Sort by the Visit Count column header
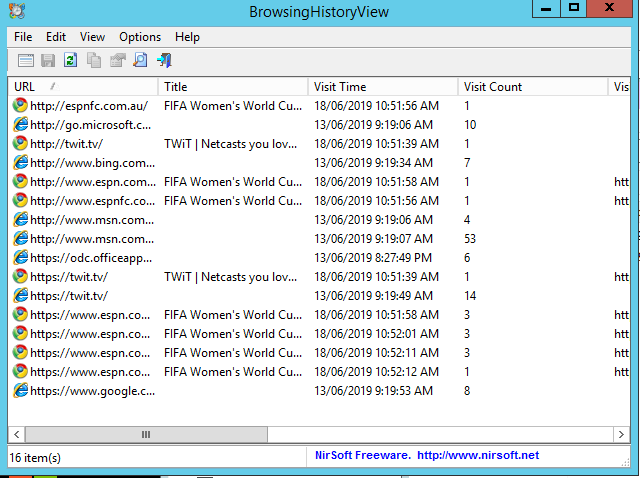640x478 pixels. pyautogui.click(x=532, y=87)
